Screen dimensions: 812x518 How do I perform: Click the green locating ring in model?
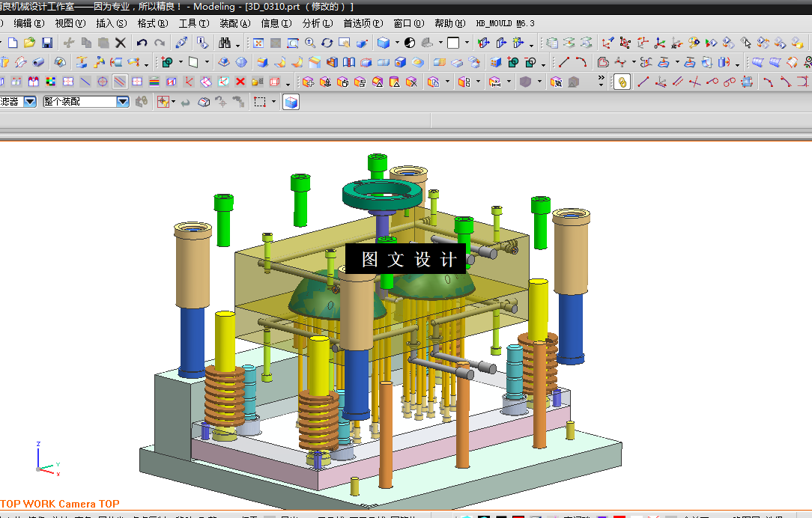382,195
